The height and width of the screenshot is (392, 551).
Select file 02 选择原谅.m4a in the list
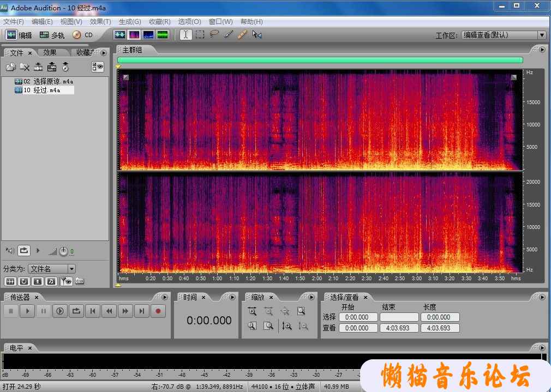pos(44,81)
